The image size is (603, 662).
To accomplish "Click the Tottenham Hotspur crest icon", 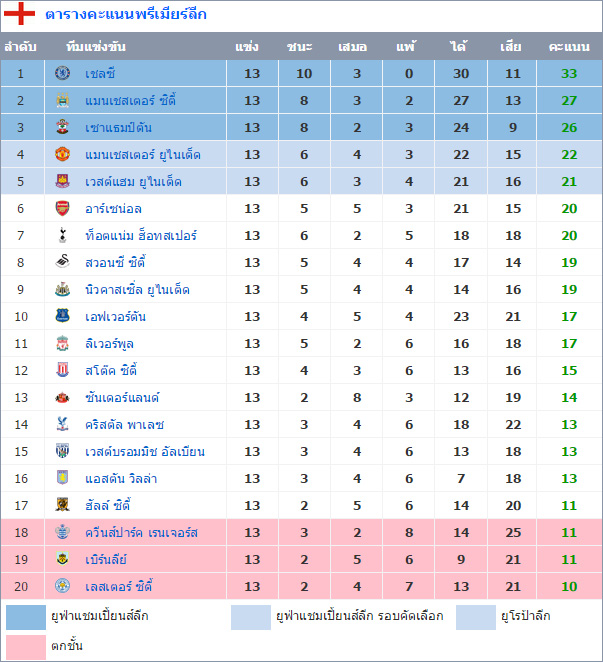I will [63, 235].
